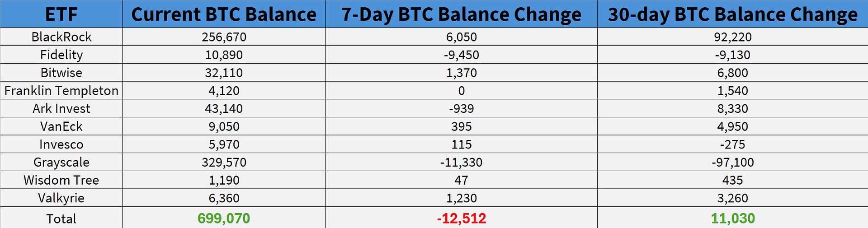The height and width of the screenshot is (228, 868).
Task: Select the Bitwise 7-day change cell 1,370
Action: point(461,73)
